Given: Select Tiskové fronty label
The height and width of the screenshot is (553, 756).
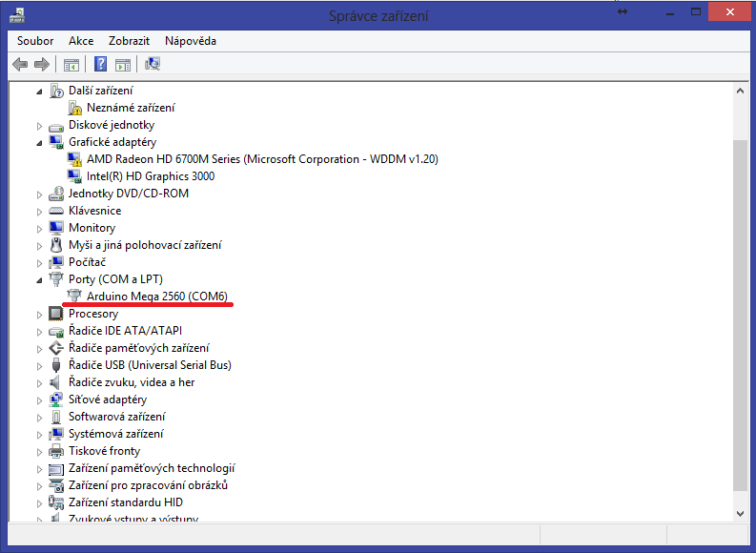Looking at the screenshot, I should (105, 451).
